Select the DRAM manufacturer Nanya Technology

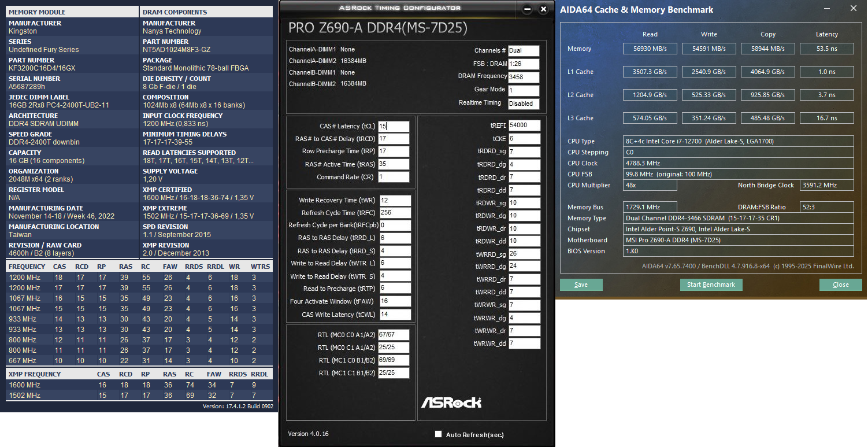pos(172,31)
